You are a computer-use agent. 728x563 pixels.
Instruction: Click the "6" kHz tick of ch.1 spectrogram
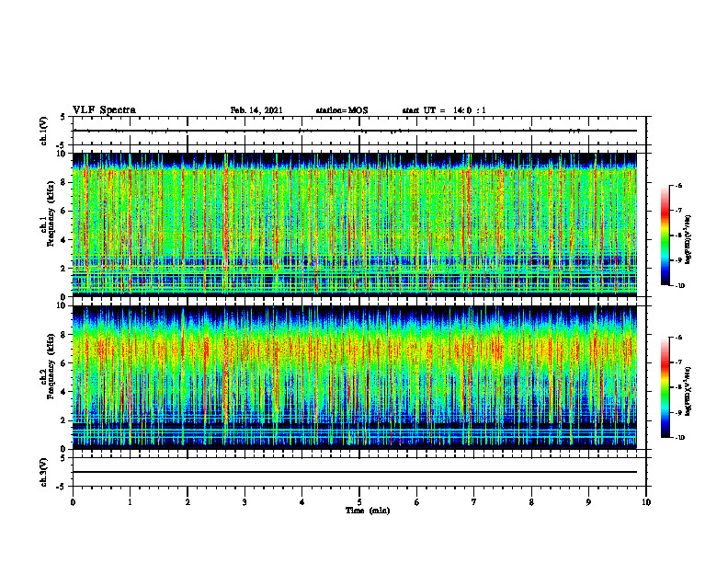tap(64, 212)
